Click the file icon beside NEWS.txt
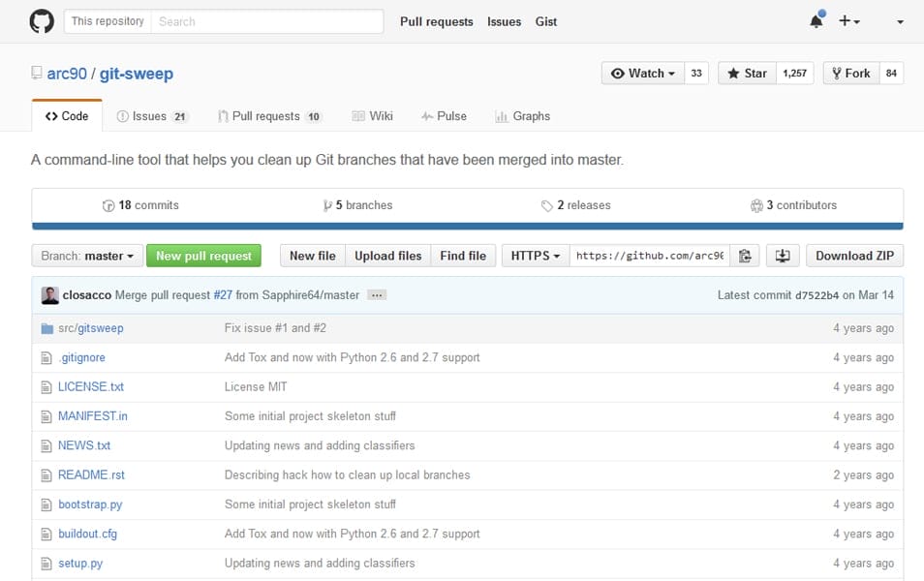 (46, 446)
